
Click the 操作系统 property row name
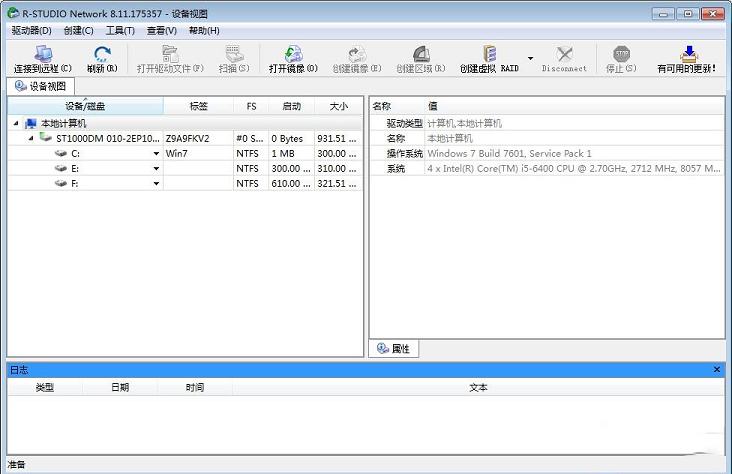click(404, 153)
